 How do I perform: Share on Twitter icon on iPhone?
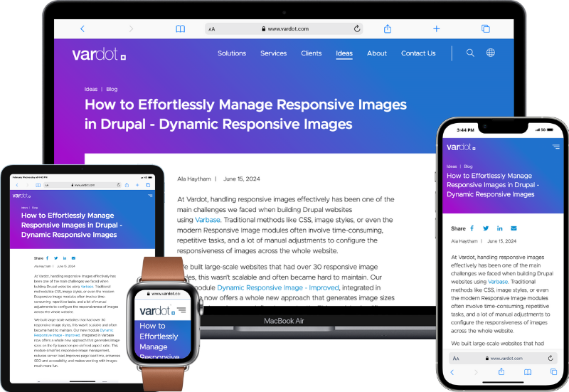pyautogui.click(x=486, y=228)
